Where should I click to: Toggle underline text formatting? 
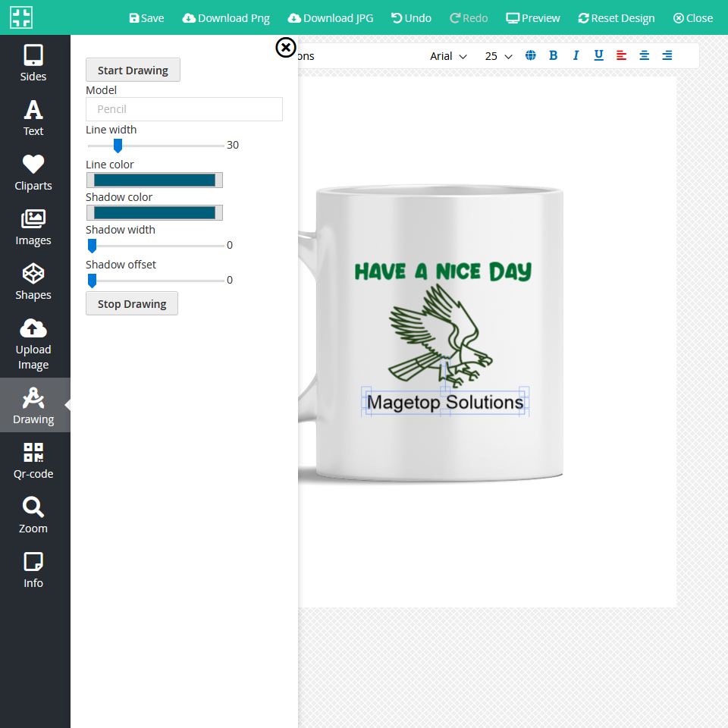coord(598,55)
